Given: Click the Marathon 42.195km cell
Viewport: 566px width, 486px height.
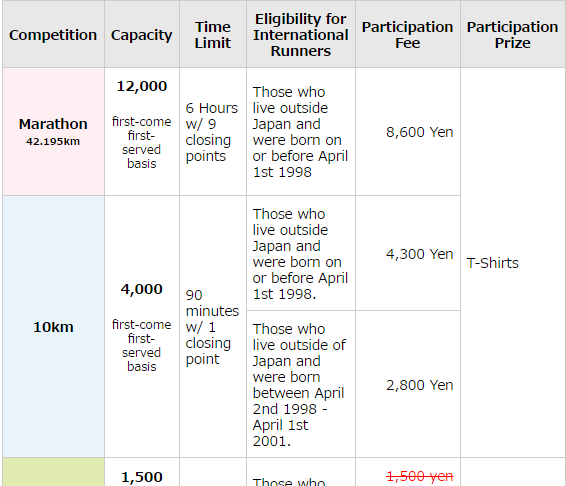Looking at the screenshot, I should coord(53,131).
